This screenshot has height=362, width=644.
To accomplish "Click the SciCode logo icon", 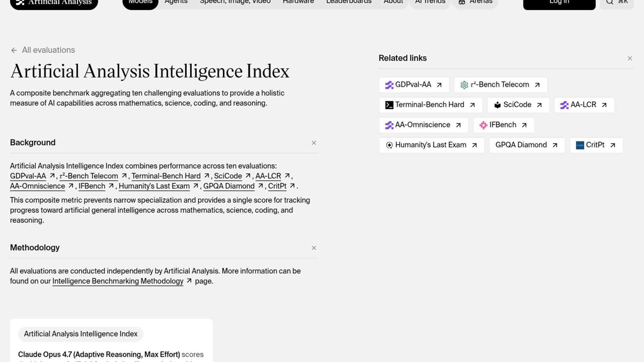I will [x=497, y=105].
